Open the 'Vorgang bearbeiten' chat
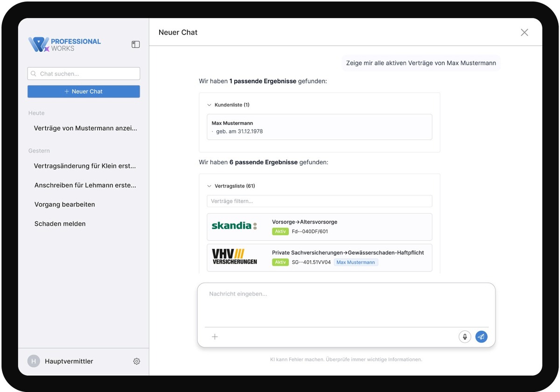The image size is (560, 392). coord(65,204)
